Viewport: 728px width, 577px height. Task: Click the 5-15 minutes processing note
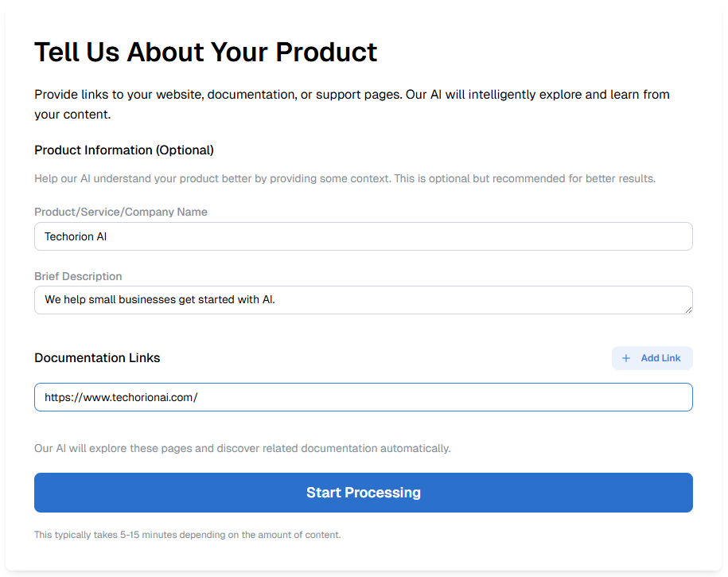pyautogui.click(x=187, y=534)
